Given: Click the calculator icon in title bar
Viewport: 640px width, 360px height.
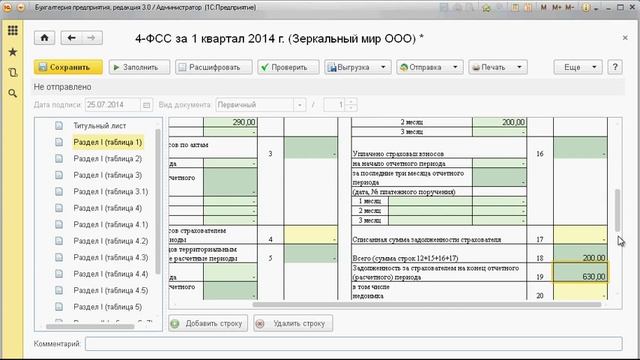Looking at the screenshot, I should click(x=516, y=7).
